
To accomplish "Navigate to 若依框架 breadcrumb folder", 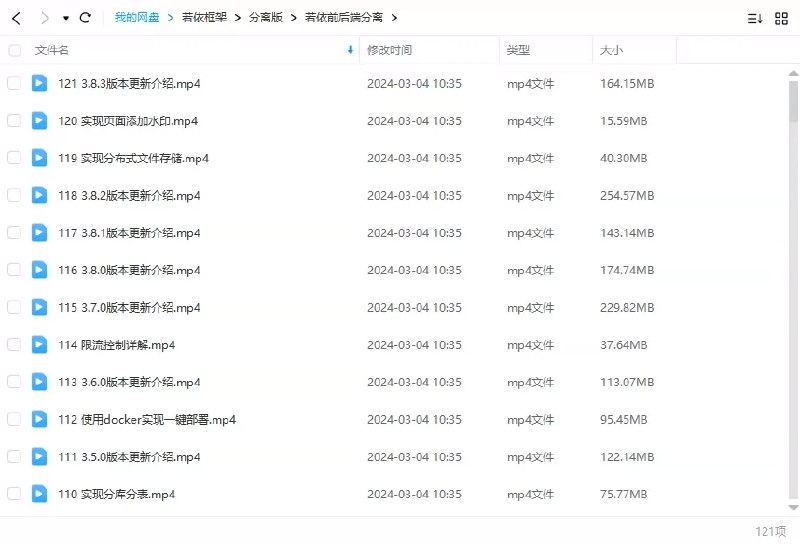I will [204, 17].
